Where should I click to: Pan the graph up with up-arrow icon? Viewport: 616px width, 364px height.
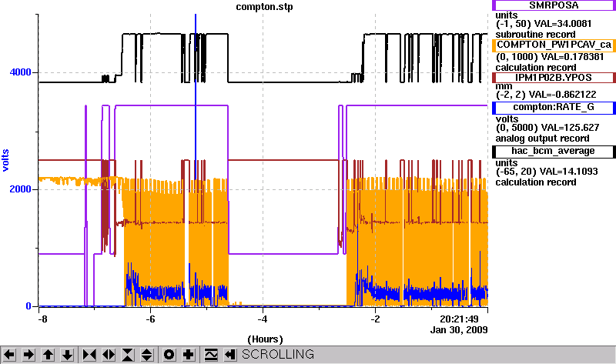tap(48, 355)
